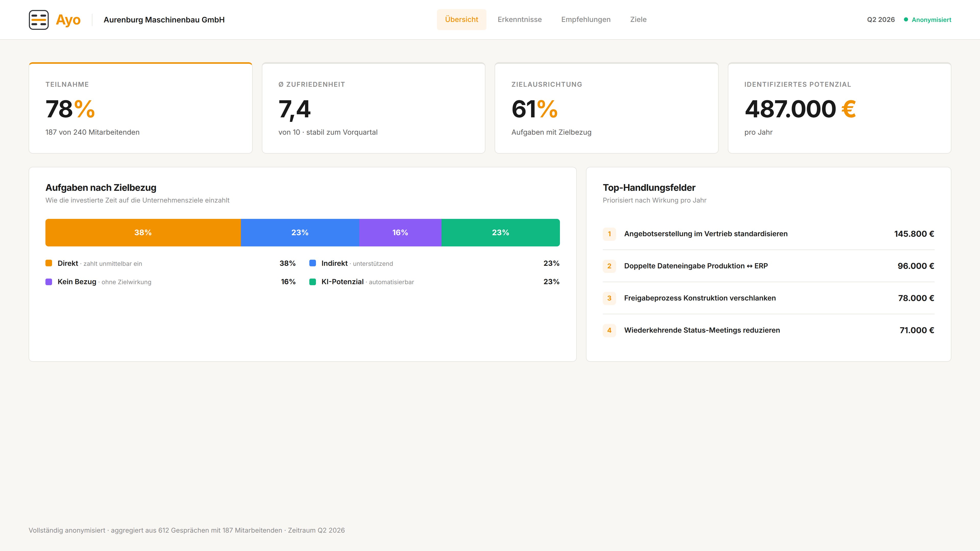The width and height of the screenshot is (980, 551).
Task: Click the Q2 2026 period label
Action: 881,20
